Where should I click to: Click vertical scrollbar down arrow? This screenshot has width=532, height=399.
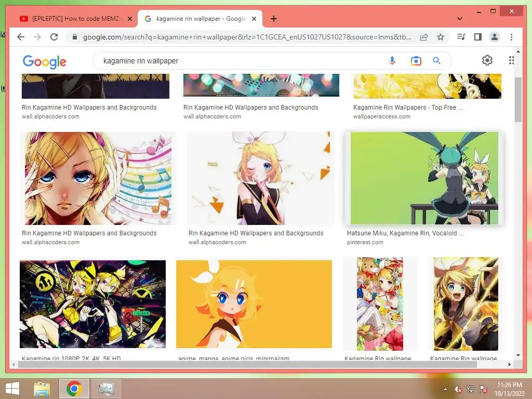518,355
